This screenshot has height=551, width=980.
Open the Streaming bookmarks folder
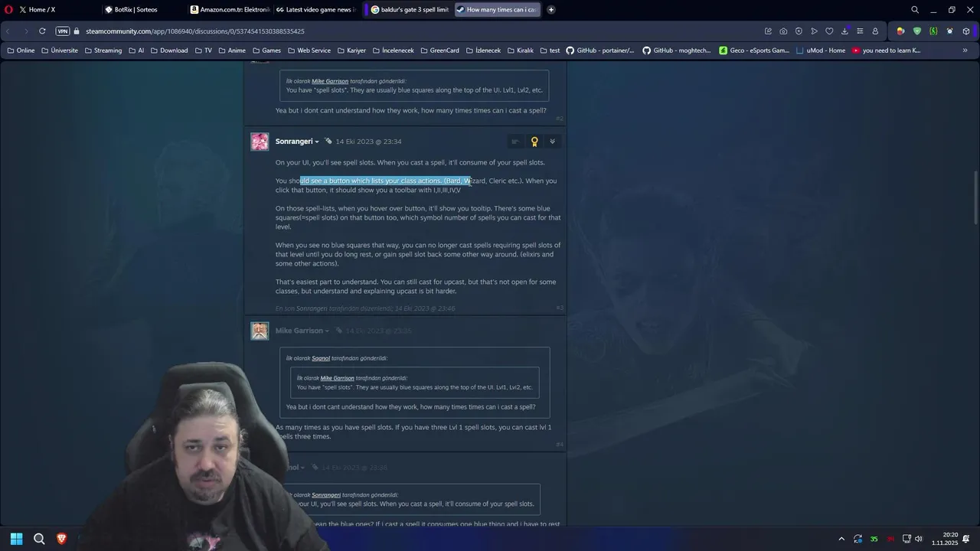[103, 51]
